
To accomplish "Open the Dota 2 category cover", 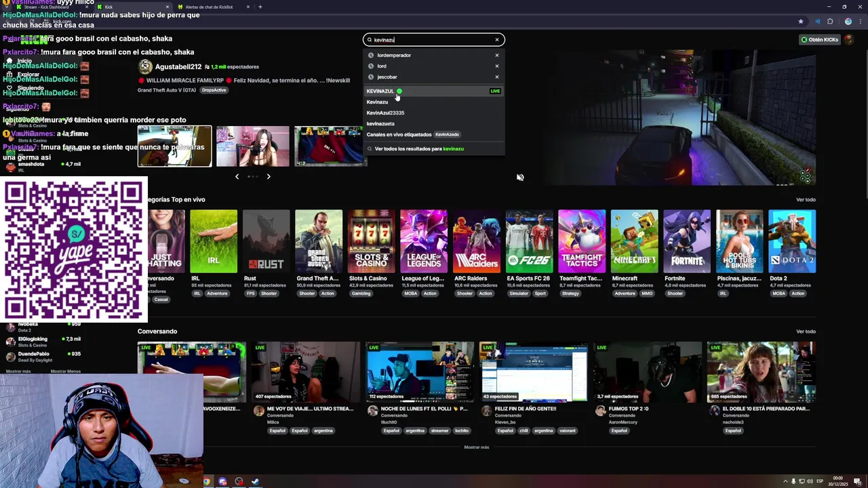I will (792, 241).
